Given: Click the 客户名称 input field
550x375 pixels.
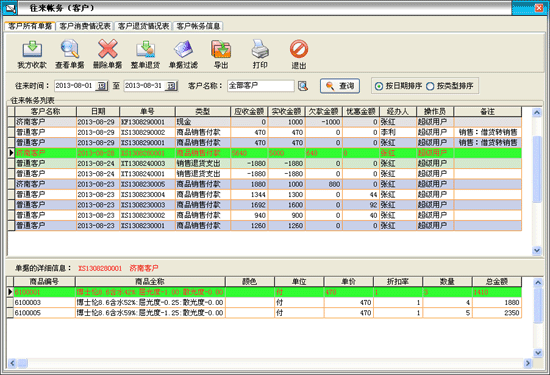Looking at the screenshot, I should (x=261, y=86).
